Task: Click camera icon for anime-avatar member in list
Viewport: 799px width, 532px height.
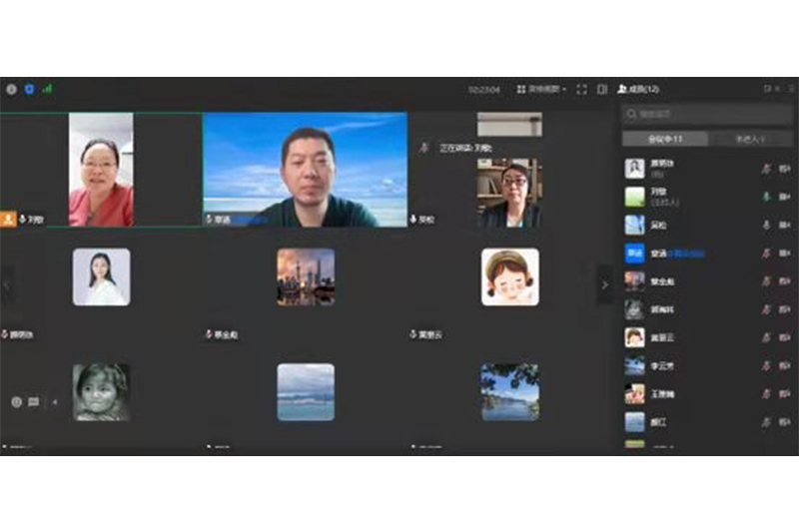Action: click(x=785, y=393)
